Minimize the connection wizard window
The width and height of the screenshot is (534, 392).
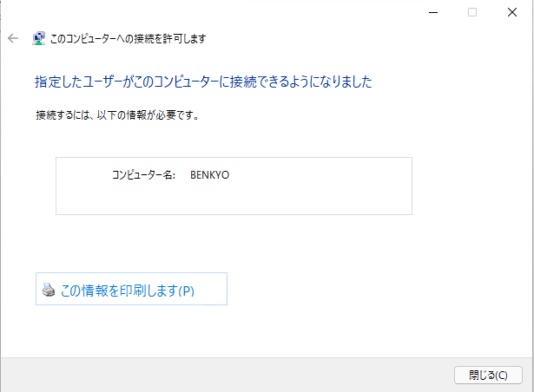tap(433, 13)
